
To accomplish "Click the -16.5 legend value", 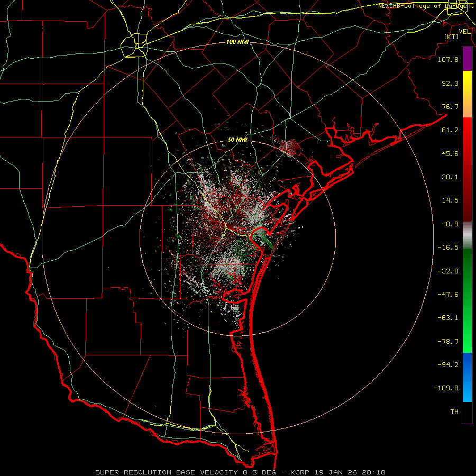I will tap(448, 248).
